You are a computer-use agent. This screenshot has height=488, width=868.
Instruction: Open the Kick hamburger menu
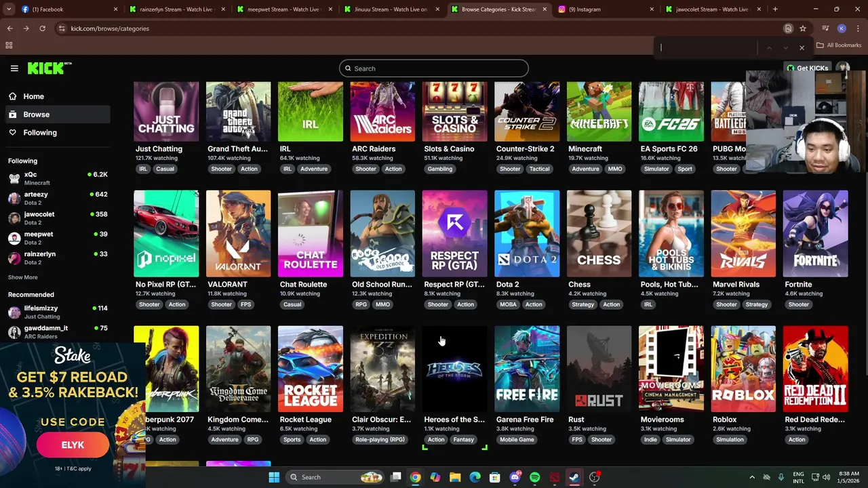(14, 68)
